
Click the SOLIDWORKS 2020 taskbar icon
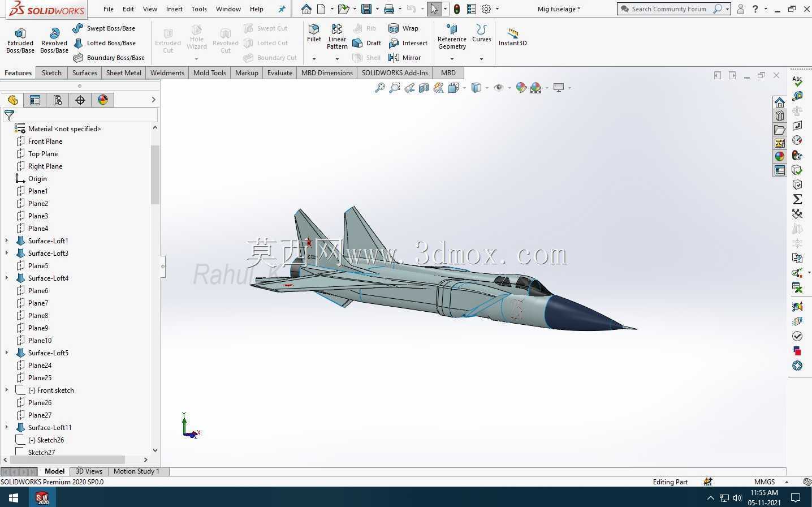click(42, 498)
